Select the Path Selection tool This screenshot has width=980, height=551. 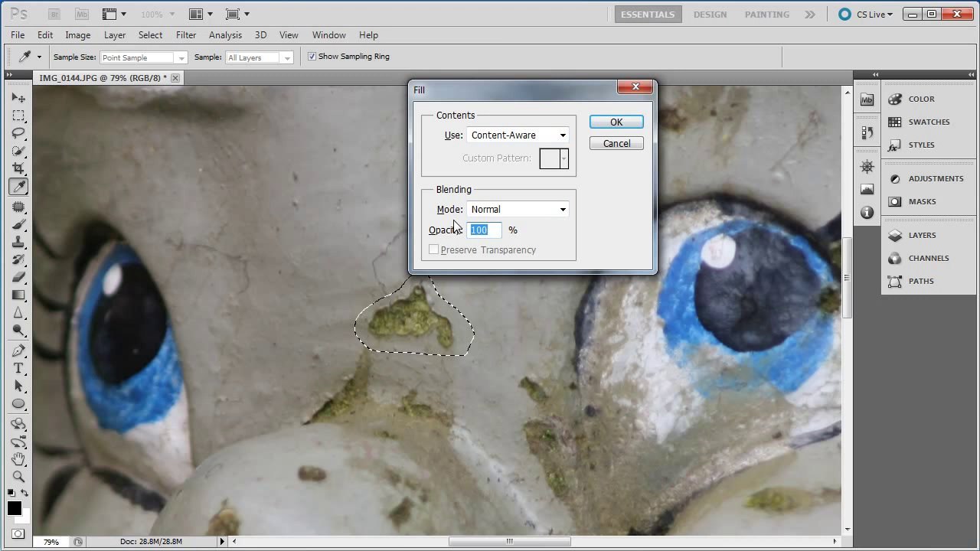[x=18, y=386]
